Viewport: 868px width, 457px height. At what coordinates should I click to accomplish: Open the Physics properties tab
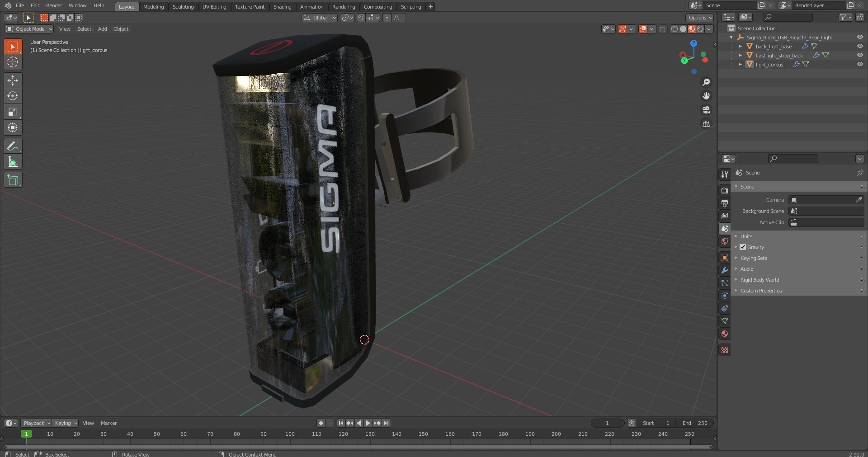coord(725,296)
